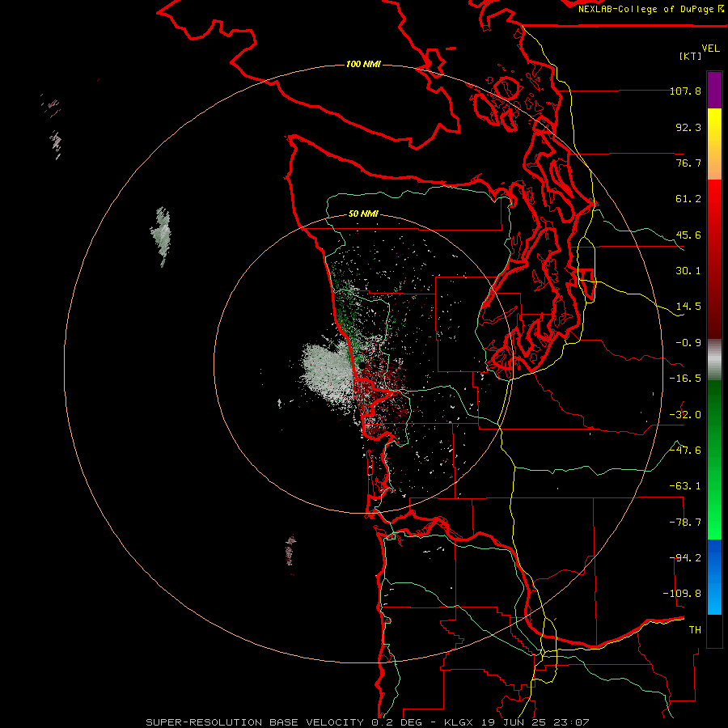This screenshot has width=728, height=728.
Task: Click the -63.1 velocity scale value
Action: 685,486
